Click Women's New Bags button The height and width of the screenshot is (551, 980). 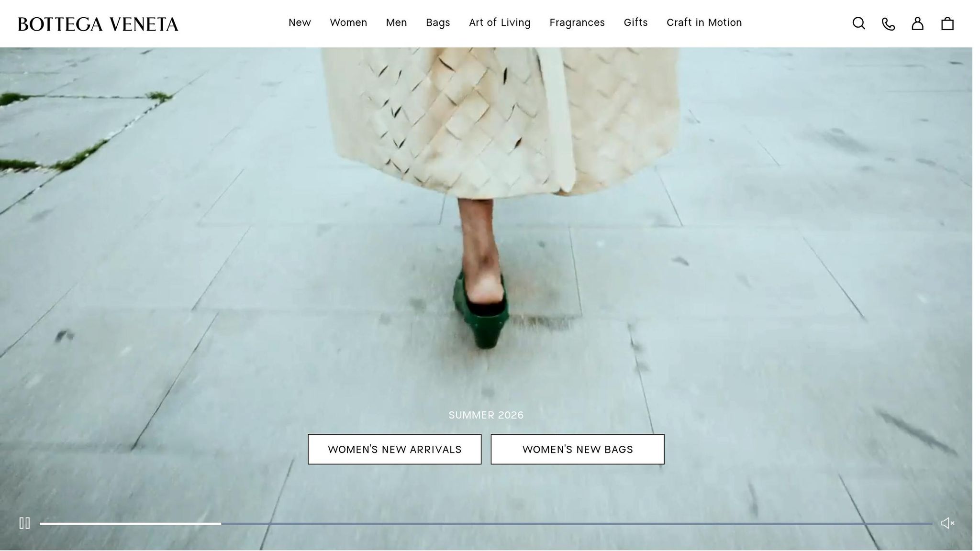click(x=577, y=449)
